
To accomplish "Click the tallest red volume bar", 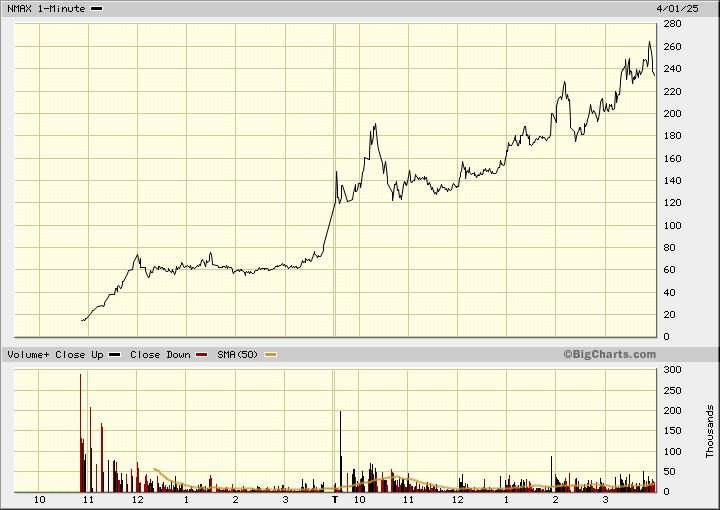I will pos(80,432).
